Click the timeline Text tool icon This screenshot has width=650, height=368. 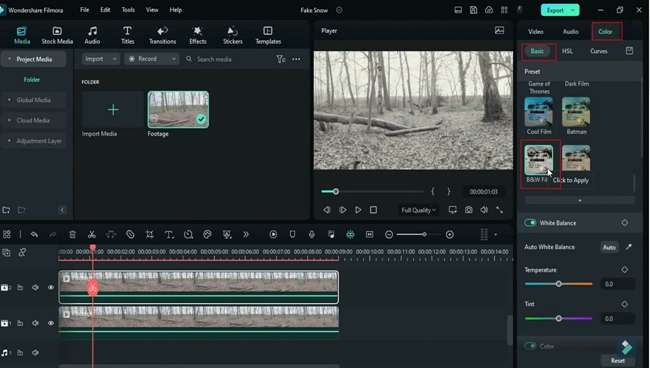[169, 235]
